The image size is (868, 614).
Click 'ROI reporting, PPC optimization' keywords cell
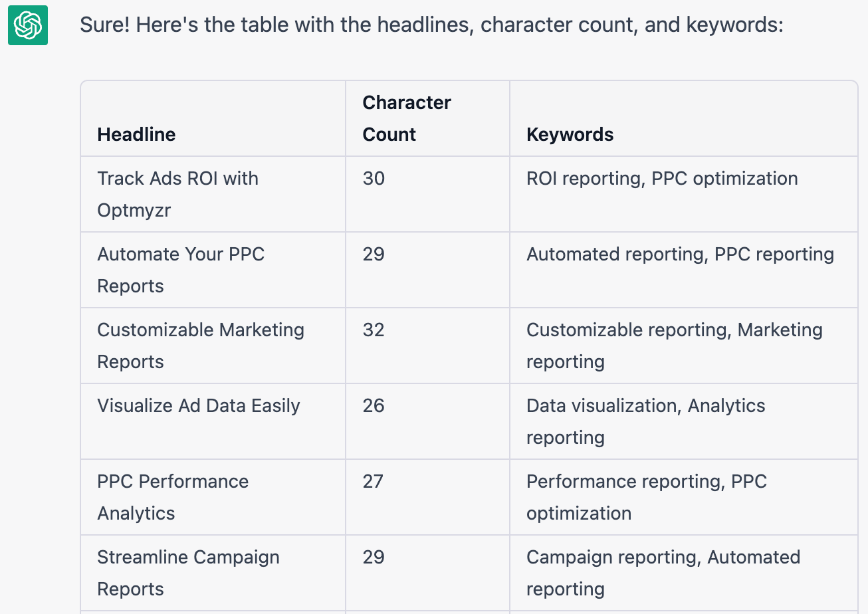click(x=662, y=178)
